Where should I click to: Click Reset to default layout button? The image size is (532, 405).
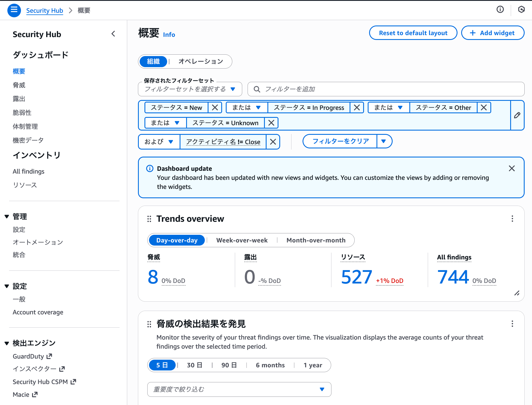pyautogui.click(x=413, y=33)
